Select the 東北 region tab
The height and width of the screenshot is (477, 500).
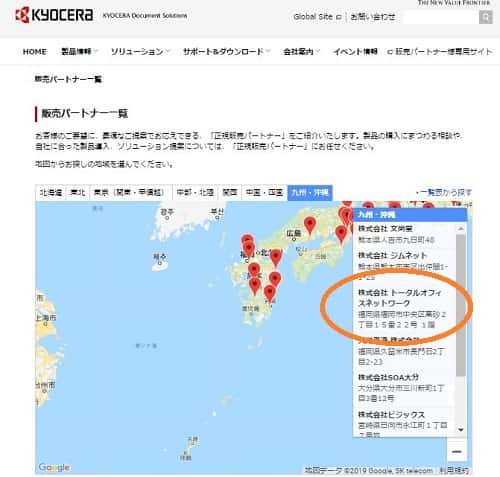tap(78, 192)
